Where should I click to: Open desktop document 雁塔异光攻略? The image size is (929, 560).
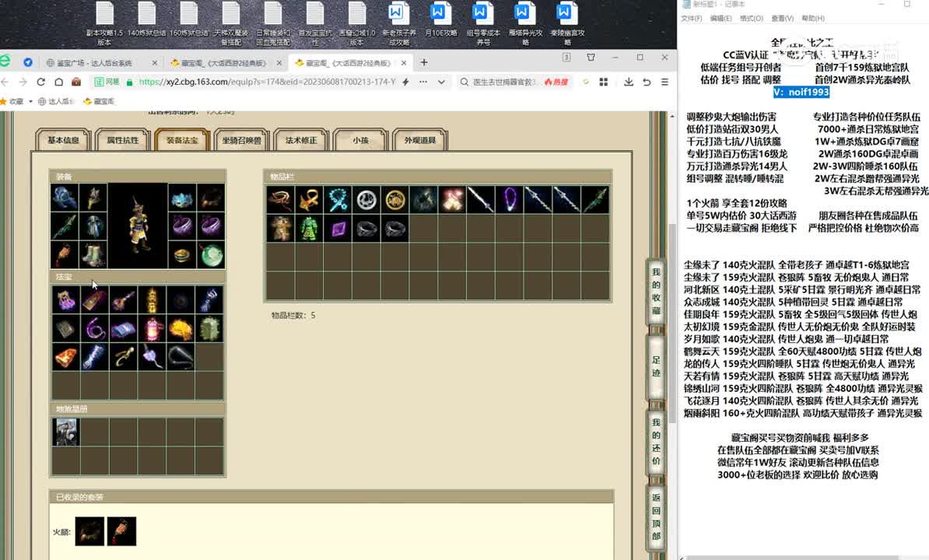pyautogui.click(x=525, y=23)
